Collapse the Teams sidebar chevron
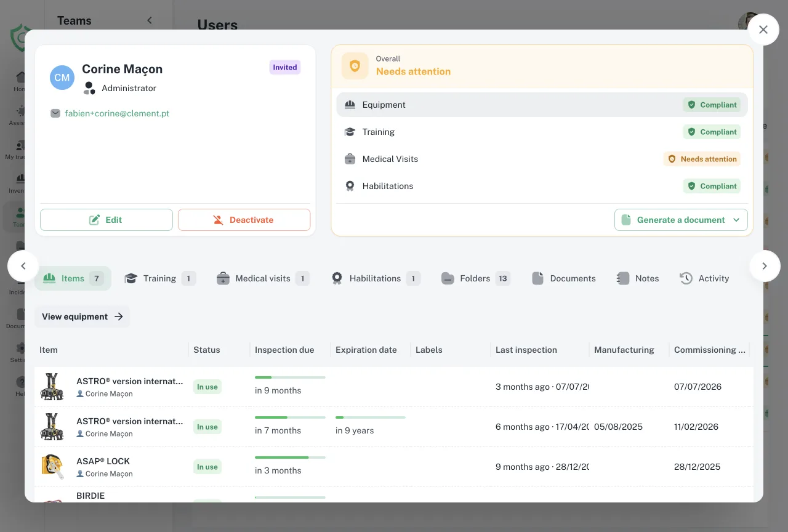 coord(150,20)
